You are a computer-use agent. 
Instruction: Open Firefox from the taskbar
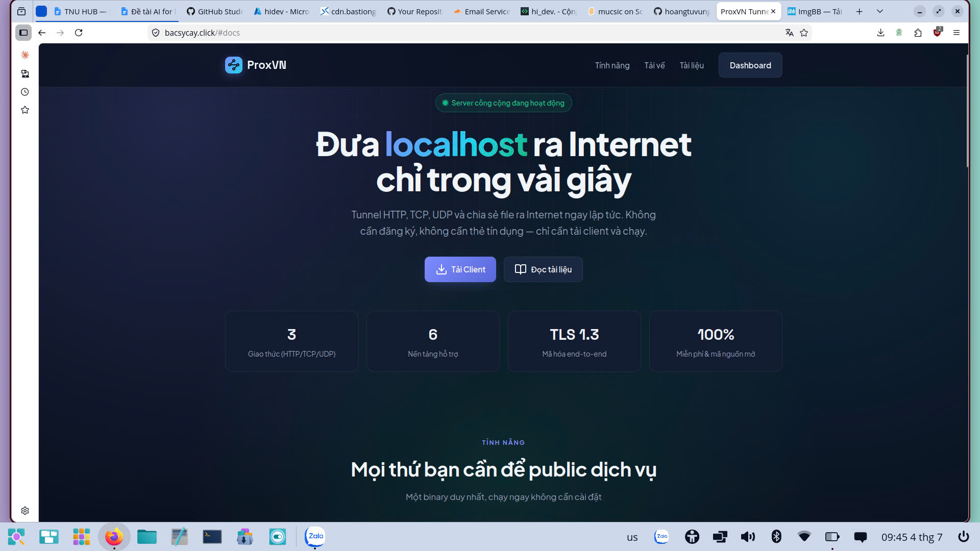[114, 537]
